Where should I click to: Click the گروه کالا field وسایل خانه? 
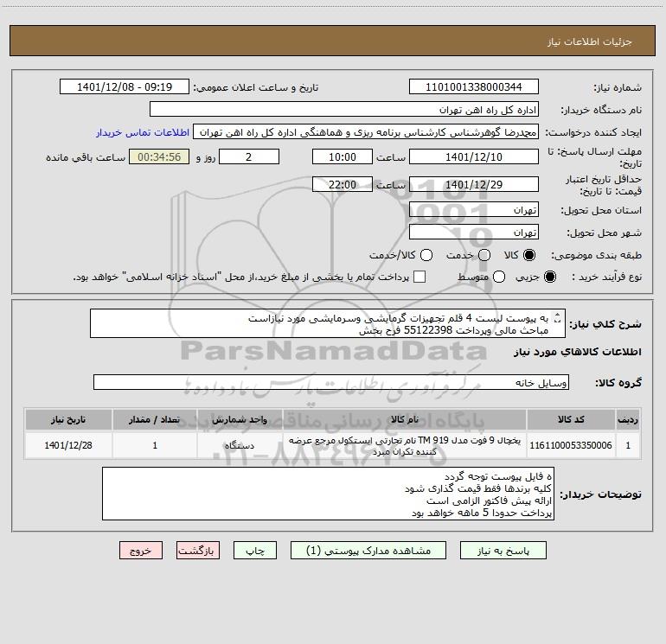tap(331, 382)
